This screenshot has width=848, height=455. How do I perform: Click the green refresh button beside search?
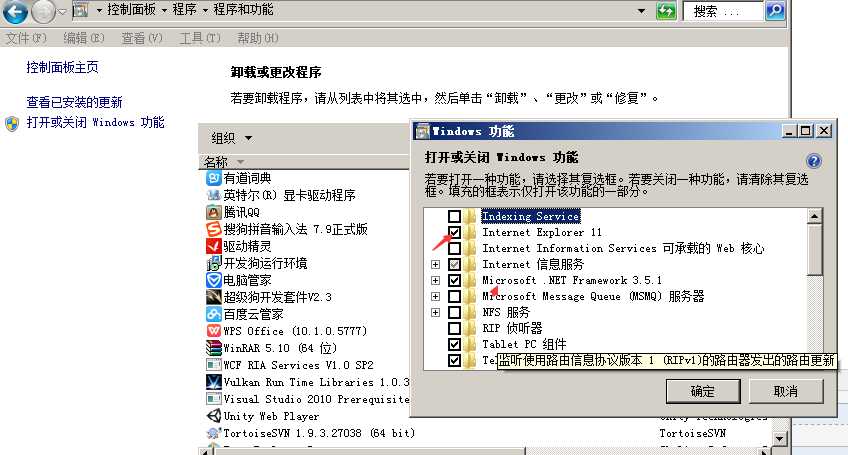[666, 11]
